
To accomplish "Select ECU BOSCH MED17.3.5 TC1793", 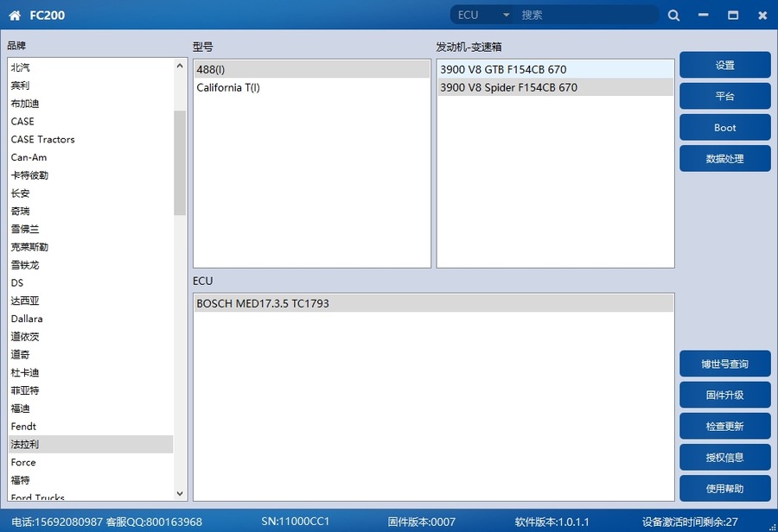I will click(434, 303).
